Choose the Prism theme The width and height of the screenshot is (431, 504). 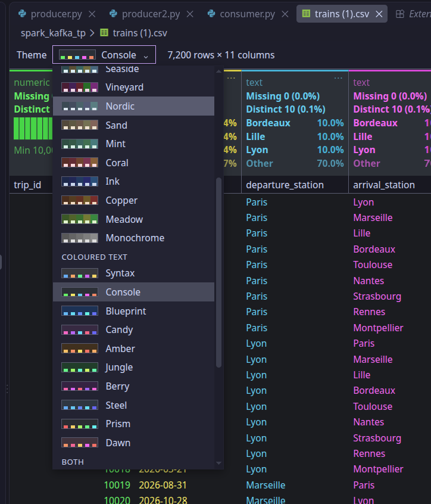pos(133,424)
